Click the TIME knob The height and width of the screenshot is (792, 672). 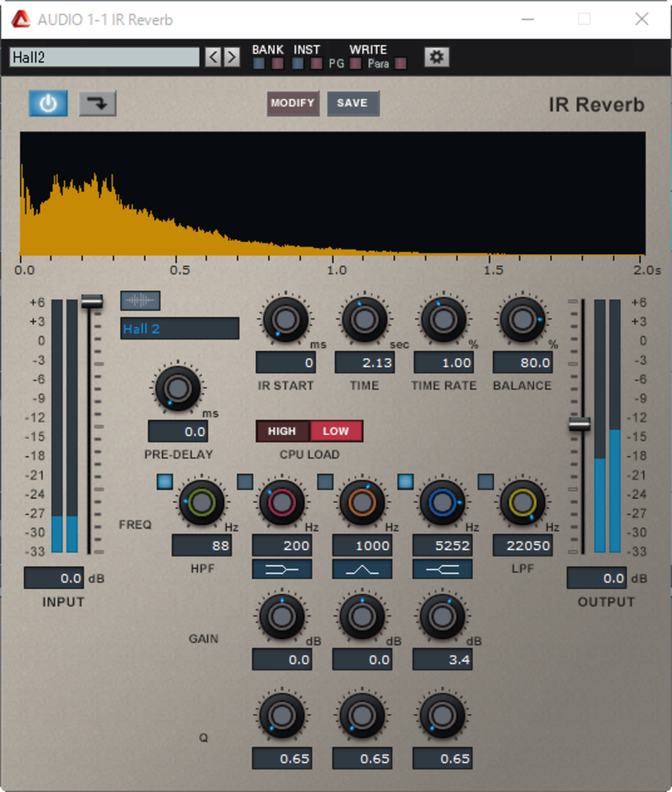tap(365, 319)
